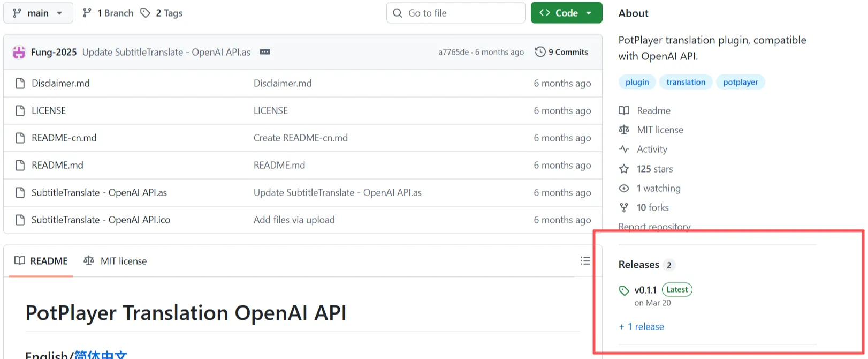Click the Fung-2025 avatar icon
868x359 pixels.
click(x=19, y=52)
